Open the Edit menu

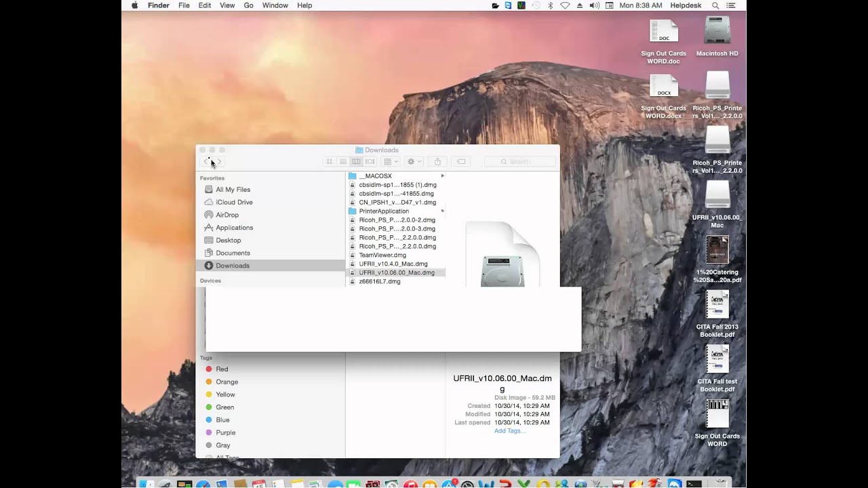[x=205, y=5]
